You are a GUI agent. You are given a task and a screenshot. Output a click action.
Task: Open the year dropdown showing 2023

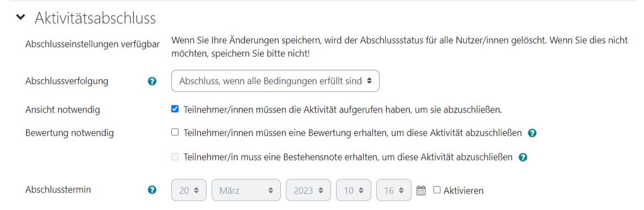[x=309, y=190]
